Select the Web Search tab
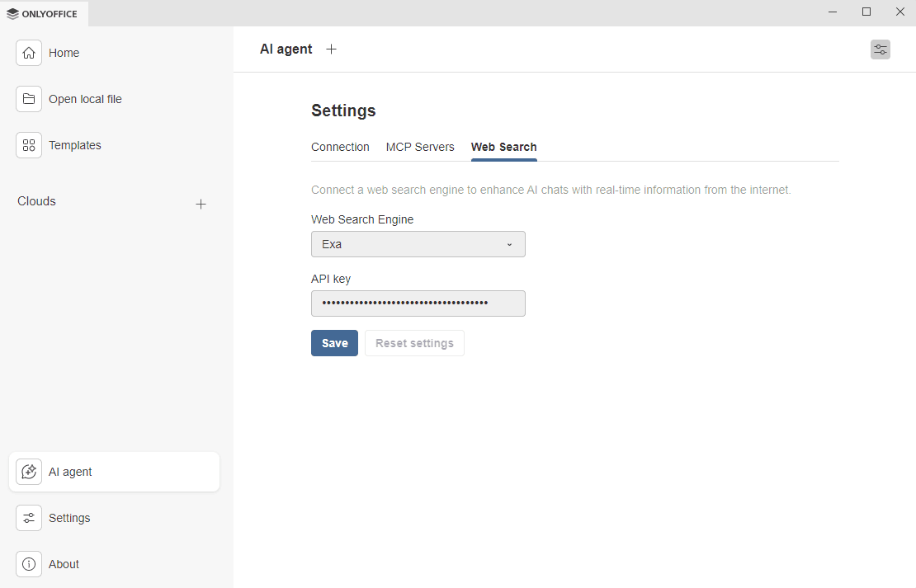The width and height of the screenshot is (916, 588). pos(503,147)
